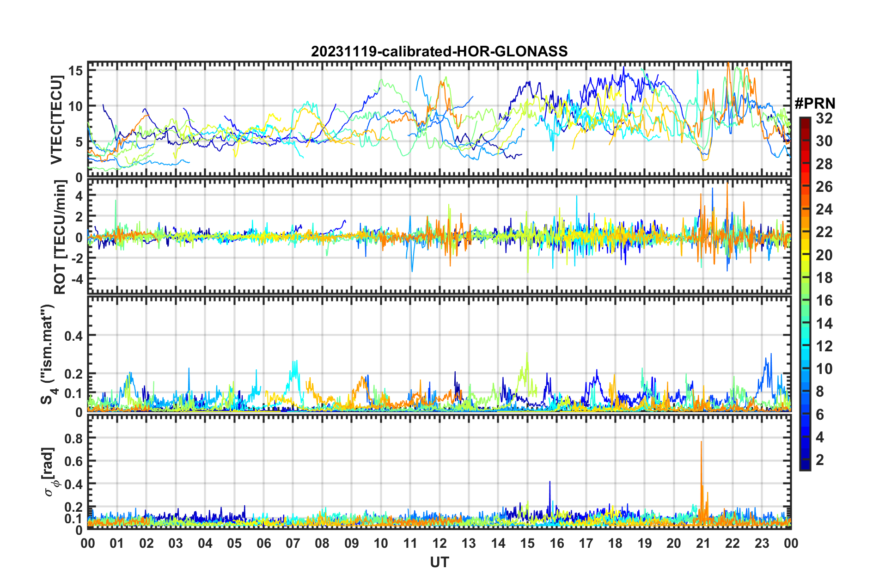Select colorbar tick label 4

(820, 437)
